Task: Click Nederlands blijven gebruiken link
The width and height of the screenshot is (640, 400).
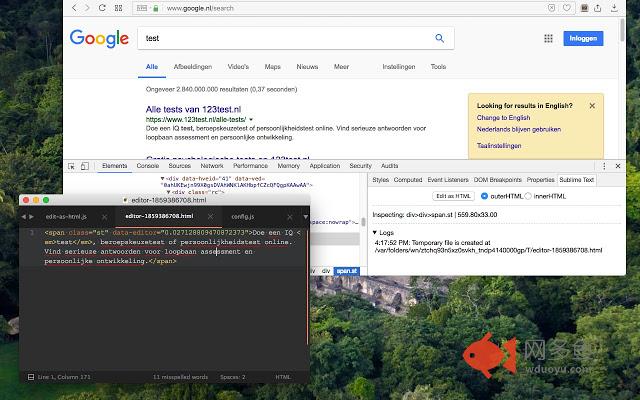Action: click(519, 129)
